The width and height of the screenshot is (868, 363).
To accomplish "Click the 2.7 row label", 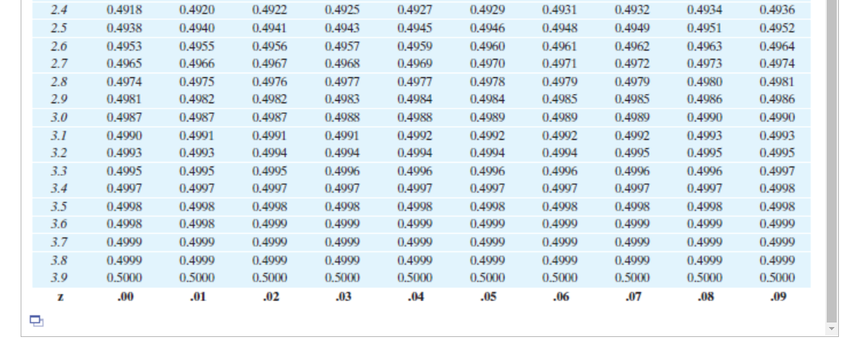I will point(60,63).
